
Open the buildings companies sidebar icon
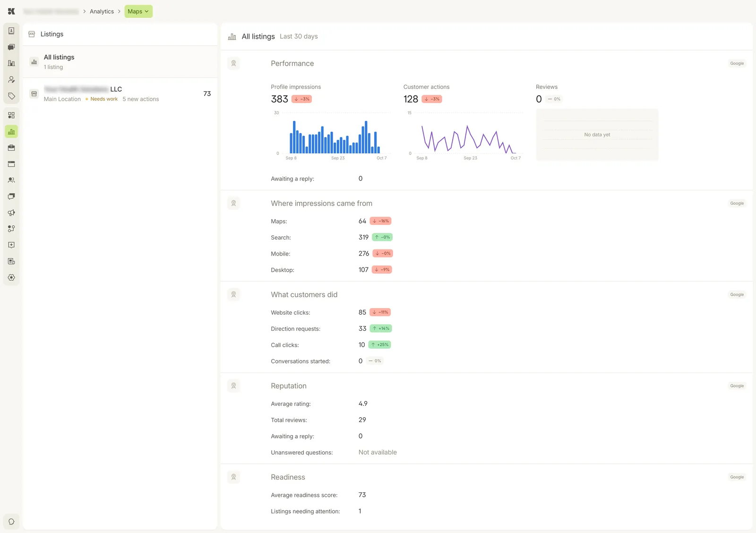click(x=11, y=63)
